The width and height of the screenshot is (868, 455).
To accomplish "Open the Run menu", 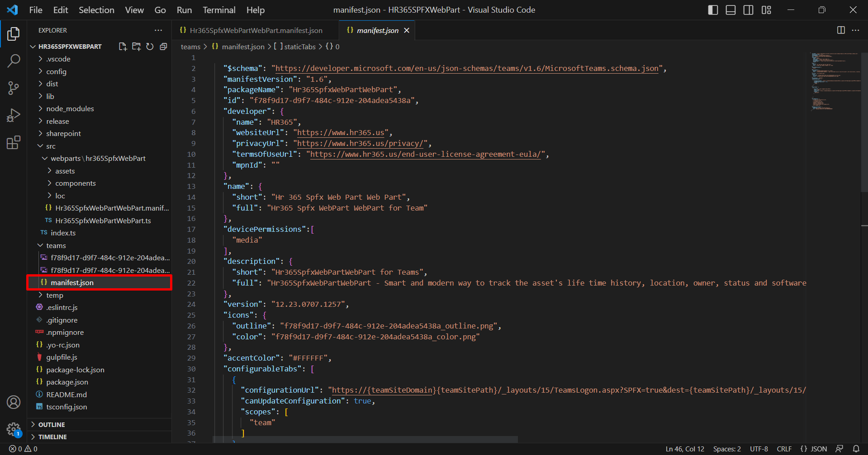I will pos(184,10).
